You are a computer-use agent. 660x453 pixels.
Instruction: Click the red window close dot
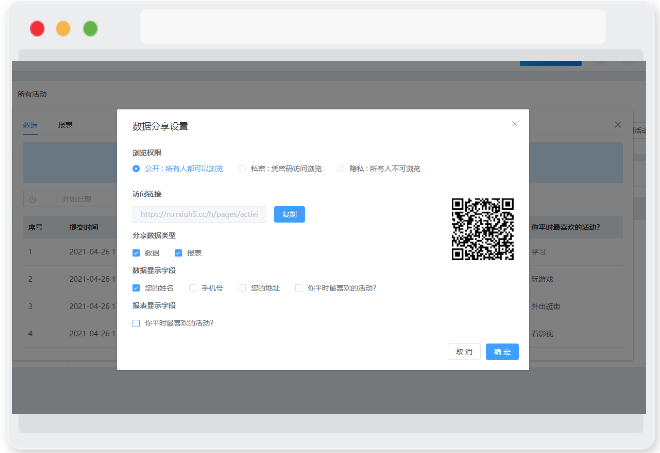coord(37,29)
